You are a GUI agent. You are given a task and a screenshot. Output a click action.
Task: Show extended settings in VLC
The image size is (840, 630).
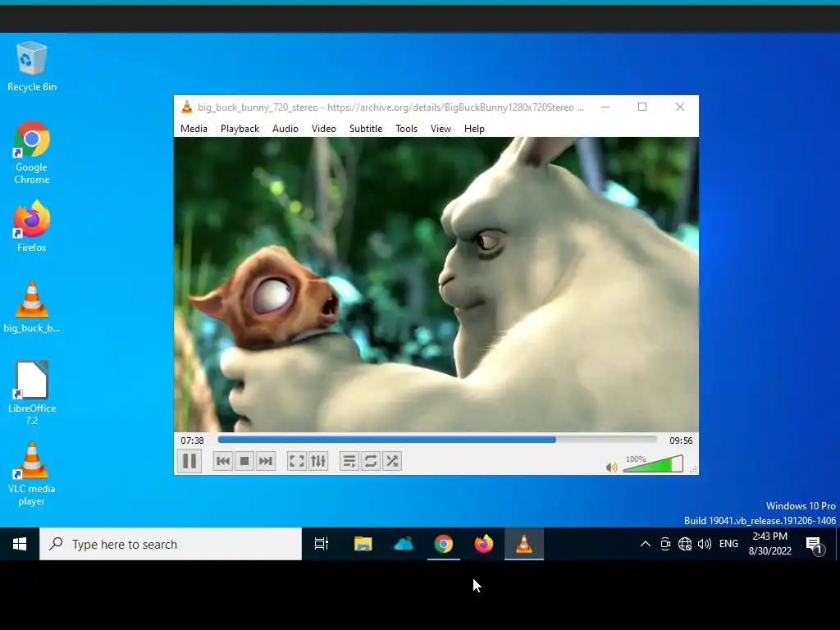[x=318, y=461]
